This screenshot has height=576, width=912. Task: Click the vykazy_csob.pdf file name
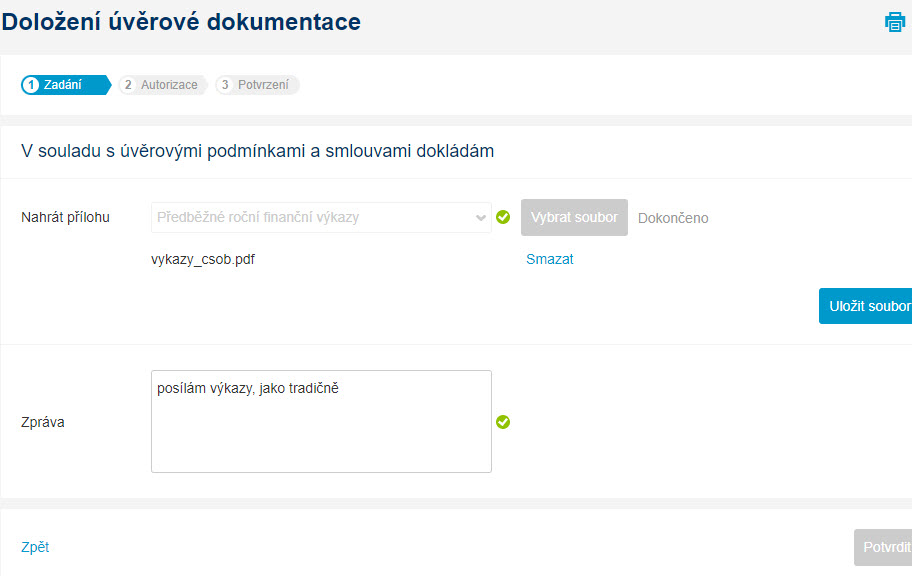(203, 259)
